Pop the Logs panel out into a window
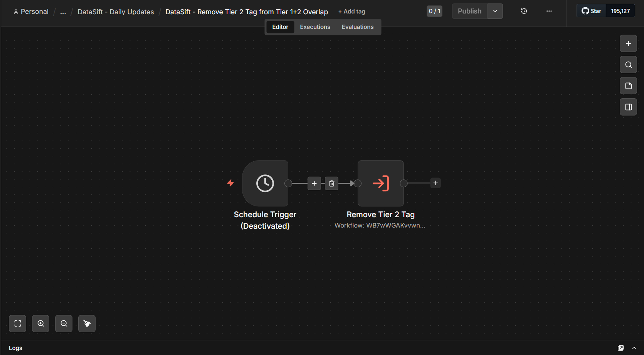 pyautogui.click(x=620, y=348)
